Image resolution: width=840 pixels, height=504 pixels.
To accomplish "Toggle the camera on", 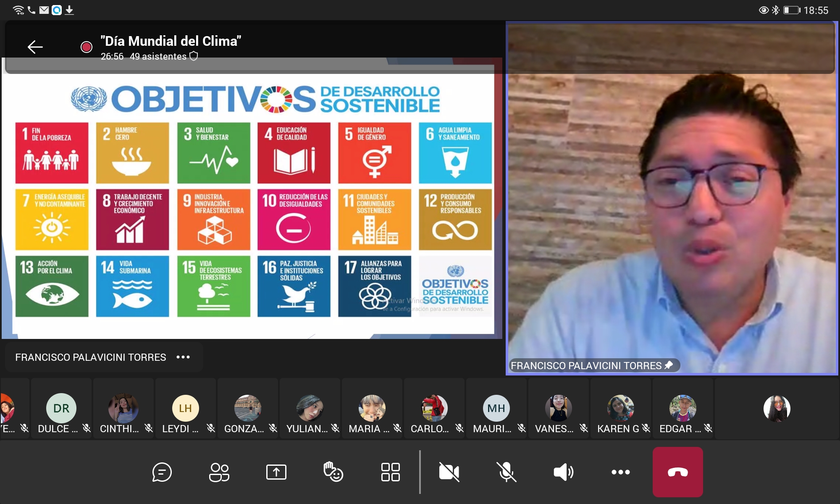I will point(449,472).
